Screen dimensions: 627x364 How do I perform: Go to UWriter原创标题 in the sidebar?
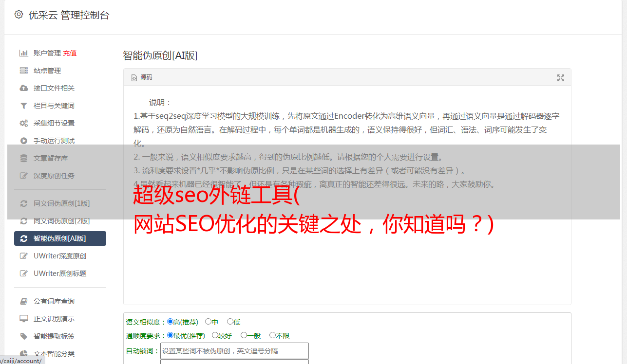point(60,273)
